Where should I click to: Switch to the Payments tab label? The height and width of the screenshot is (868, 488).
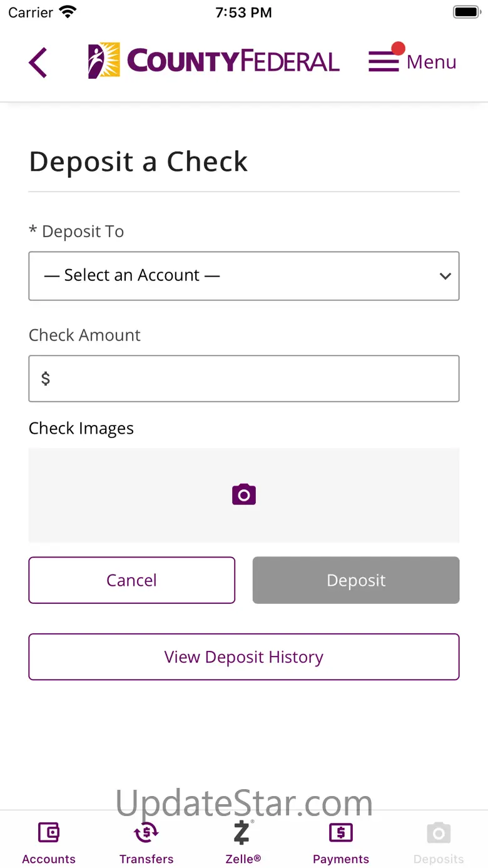[x=341, y=859]
